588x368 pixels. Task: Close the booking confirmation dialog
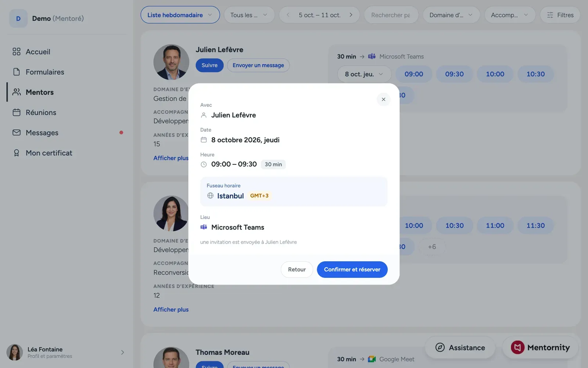click(x=383, y=99)
